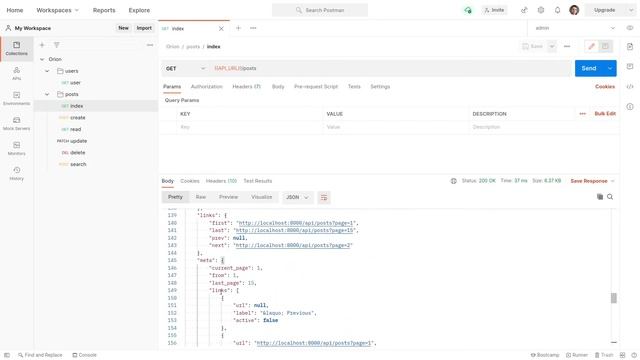Open the notifications bell icon
The width and height of the screenshot is (640, 360).
point(558,10)
